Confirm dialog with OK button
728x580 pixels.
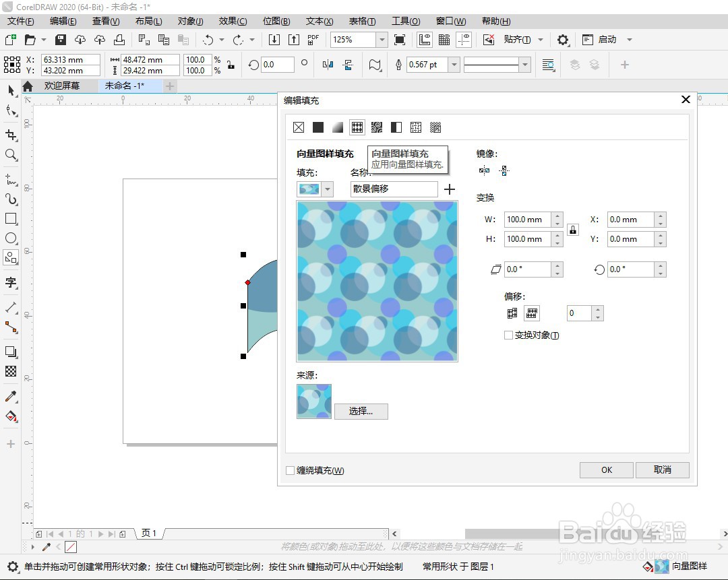[x=607, y=470]
